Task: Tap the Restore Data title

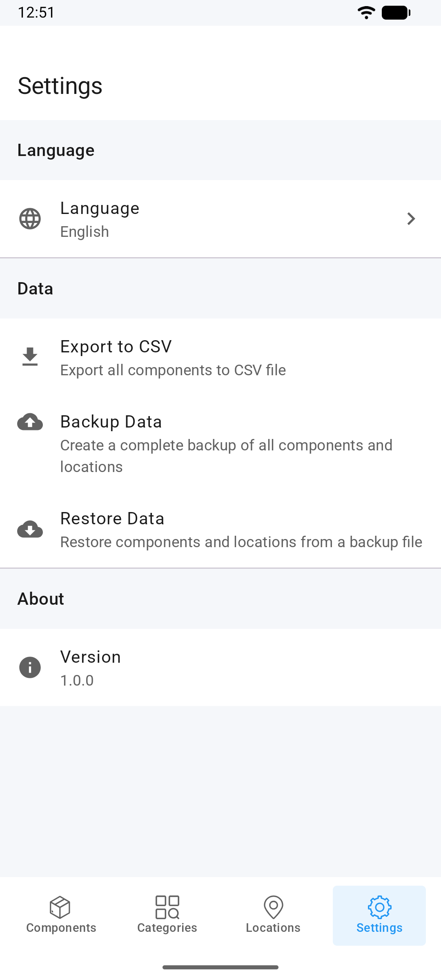Action: (112, 519)
